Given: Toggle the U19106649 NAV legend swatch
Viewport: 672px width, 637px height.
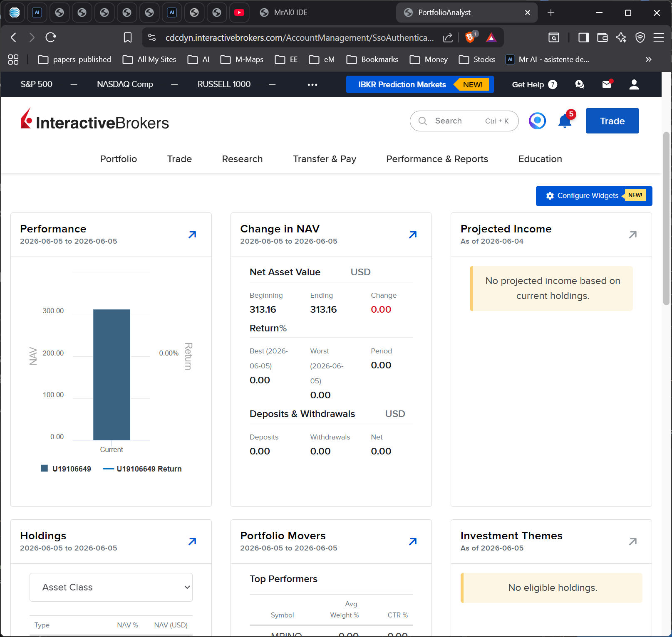Looking at the screenshot, I should click(45, 469).
